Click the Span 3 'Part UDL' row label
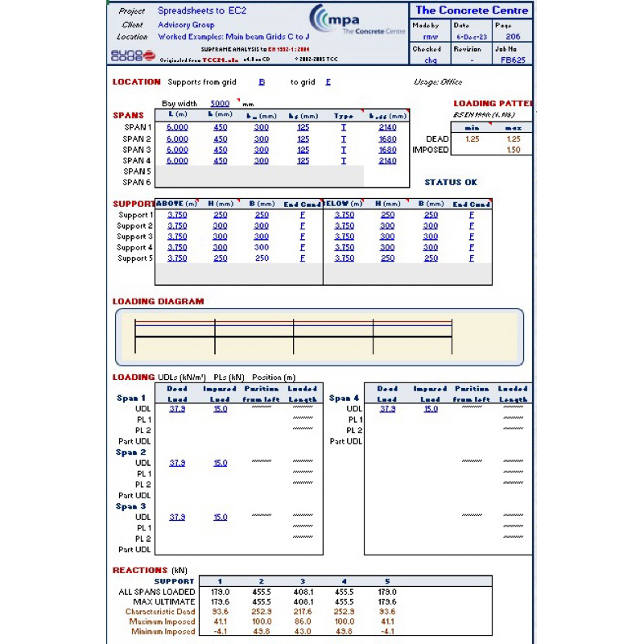The width and height of the screenshot is (644, 644). click(134, 550)
